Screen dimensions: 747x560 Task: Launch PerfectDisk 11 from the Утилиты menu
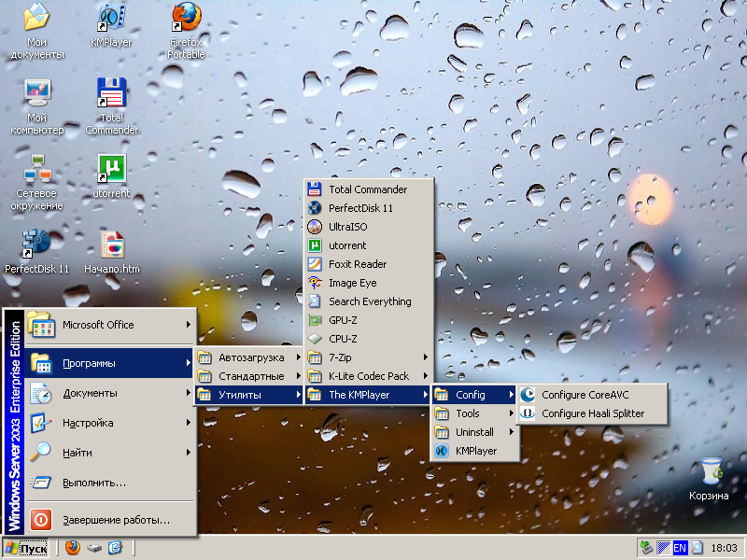369,208
